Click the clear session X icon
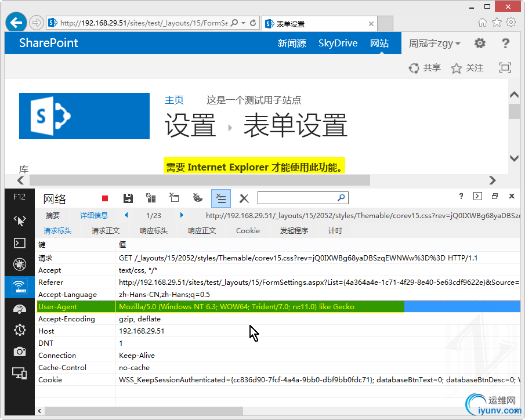 (x=244, y=198)
